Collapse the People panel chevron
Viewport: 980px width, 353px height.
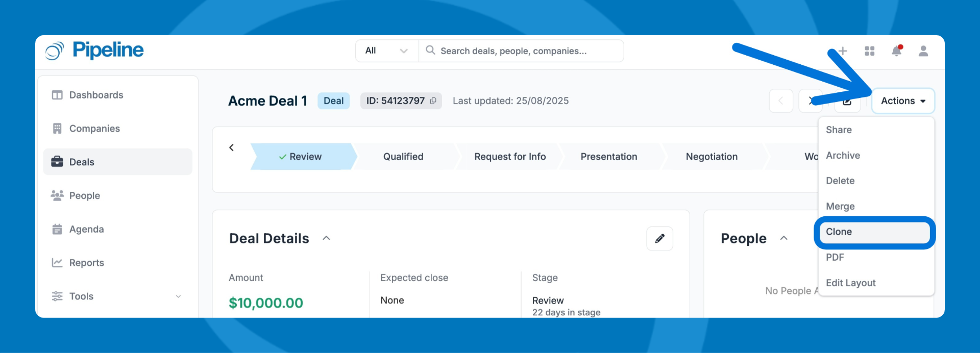click(784, 238)
